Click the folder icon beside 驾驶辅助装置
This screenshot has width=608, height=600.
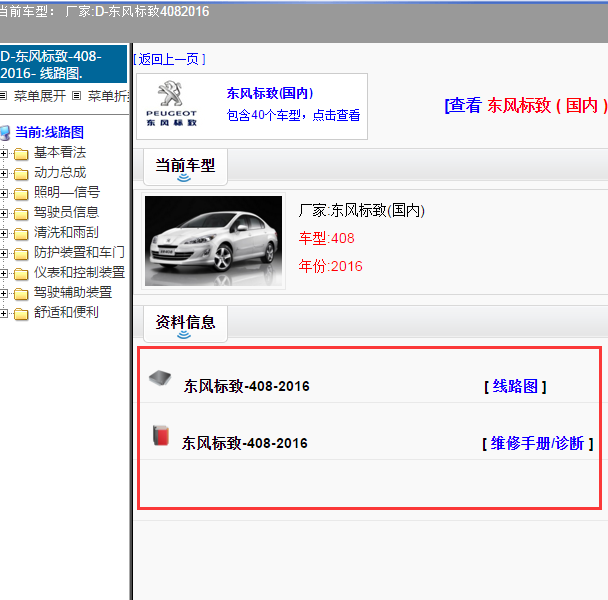[21, 294]
